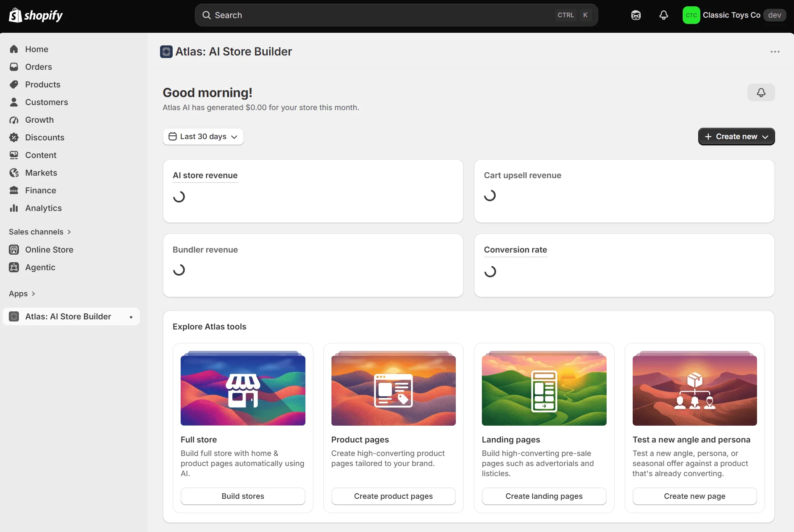
Task: Click the Online Store icon
Action: (14, 250)
